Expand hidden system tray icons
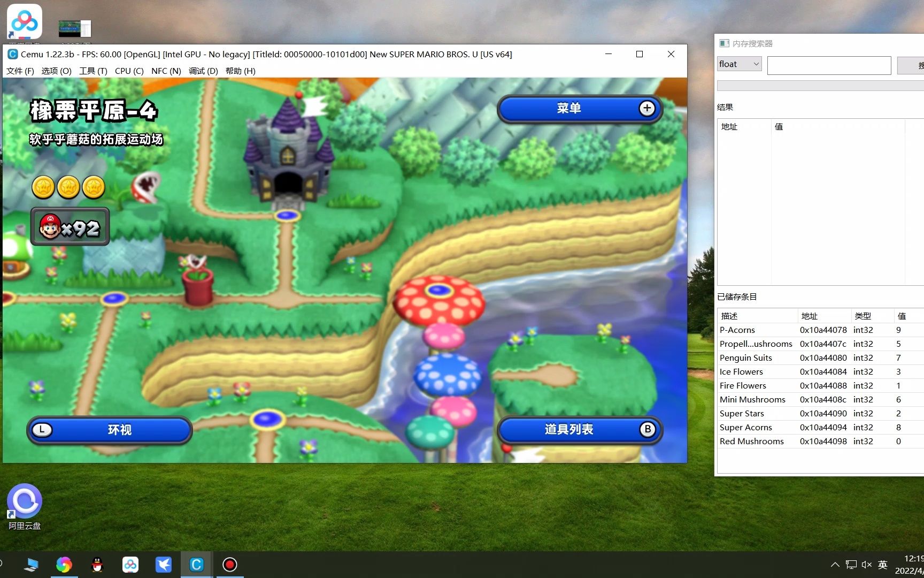 point(835,565)
